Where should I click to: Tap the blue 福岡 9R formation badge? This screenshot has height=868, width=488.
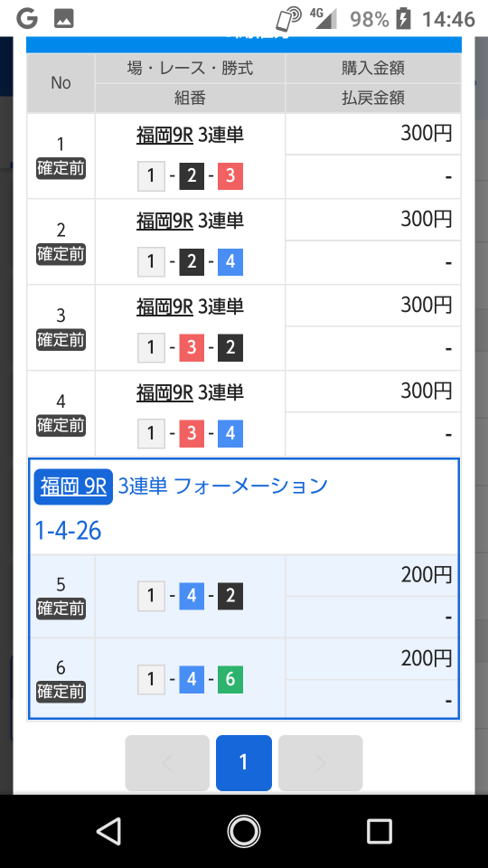(73, 486)
